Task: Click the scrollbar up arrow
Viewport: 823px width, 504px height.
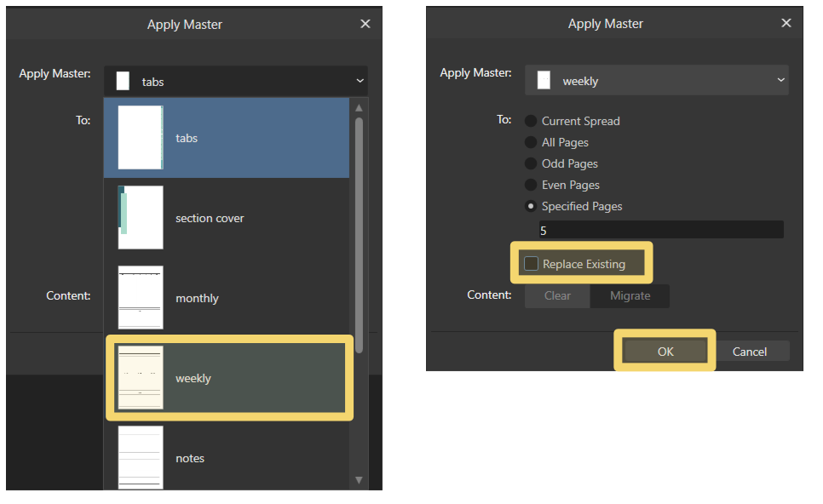Action: pyautogui.click(x=359, y=106)
